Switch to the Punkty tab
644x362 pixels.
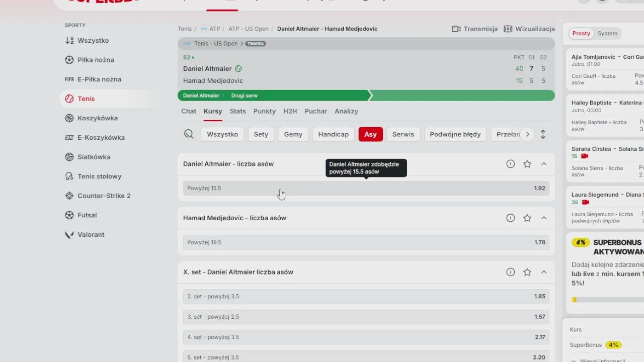[x=265, y=111]
